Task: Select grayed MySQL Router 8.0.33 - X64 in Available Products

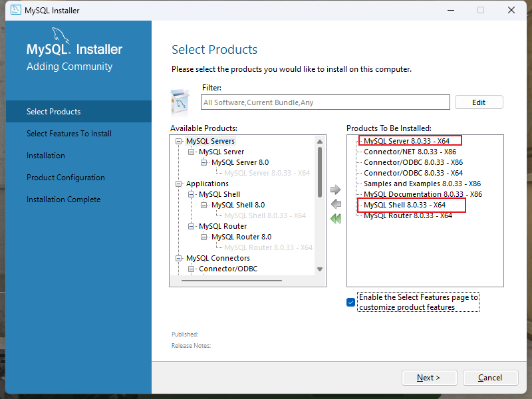Action: pos(269,247)
